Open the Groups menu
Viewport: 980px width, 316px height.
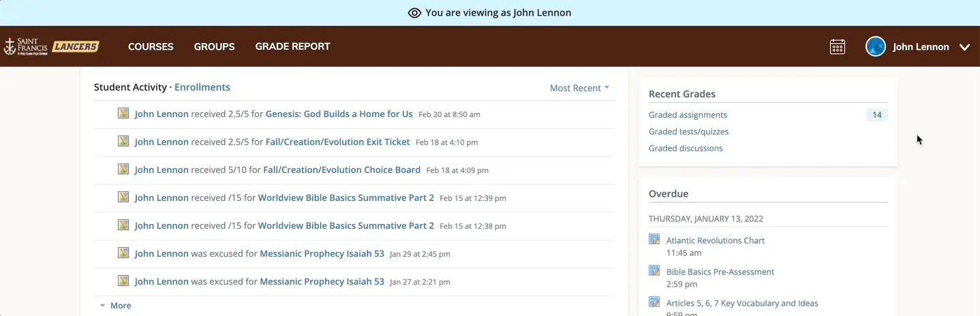click(x=214, y=47)
